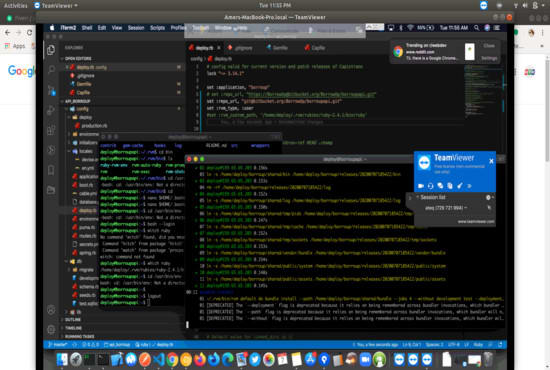Open the www.teamviewer.com link
The width and height of the screenshot is (550, 370).
tap(476, 222)
